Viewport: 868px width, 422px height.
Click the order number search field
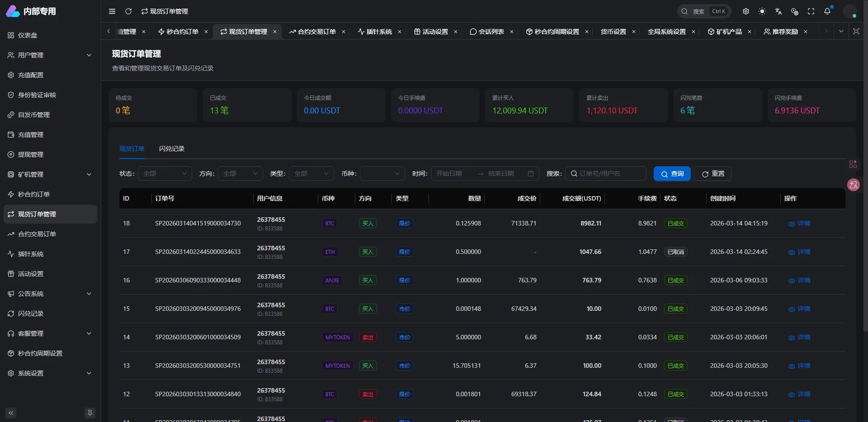pyautogui.click(x=606, y=173)
